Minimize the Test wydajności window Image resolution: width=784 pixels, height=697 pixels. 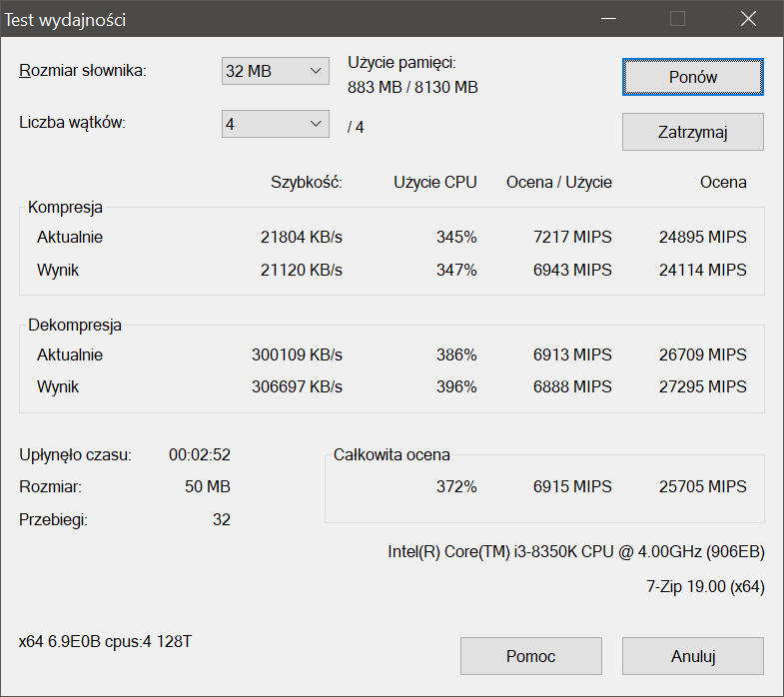608,19
